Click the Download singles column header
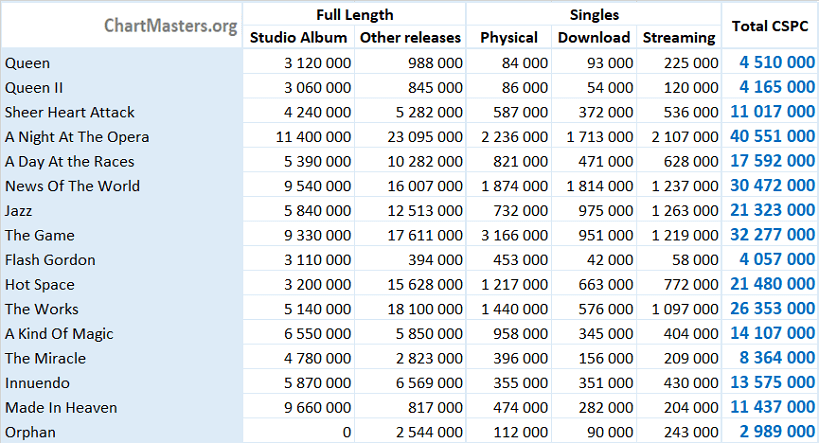This screenshot has width=819, height=443. [x=594, y=38]
